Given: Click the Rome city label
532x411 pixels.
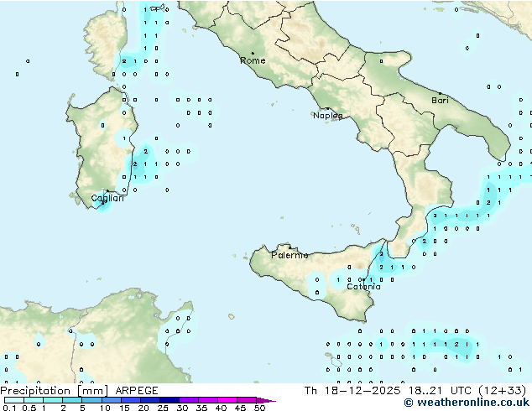Looking at the screenshot, I should [253, 60].
